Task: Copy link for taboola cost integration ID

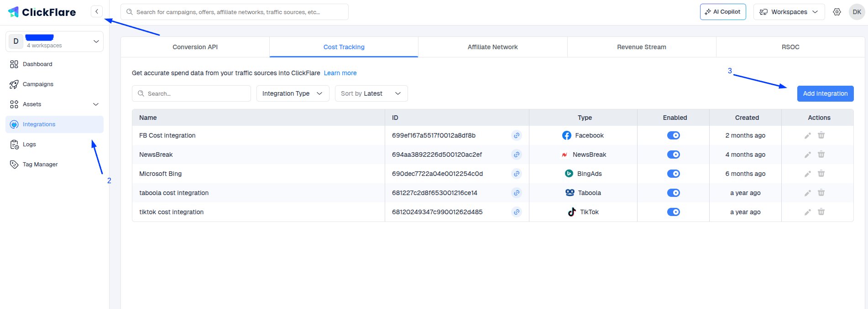Action: click(517, 193)
